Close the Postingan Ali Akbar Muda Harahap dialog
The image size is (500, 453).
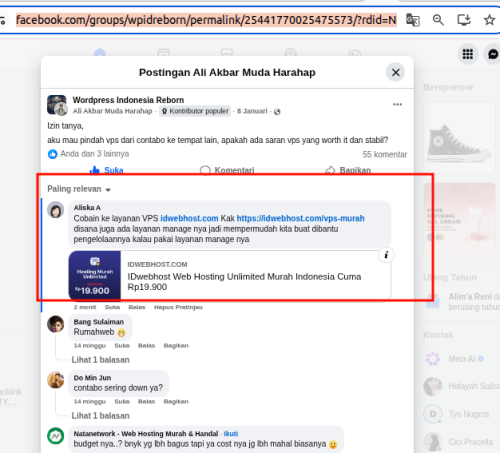pyautogui.click(x=395, y=72)
